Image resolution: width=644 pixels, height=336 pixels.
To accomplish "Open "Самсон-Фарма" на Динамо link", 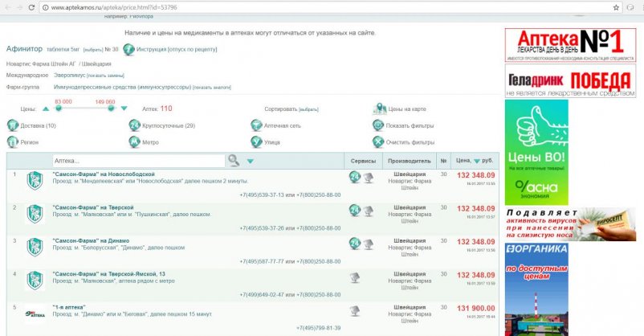I will point(91,241).
